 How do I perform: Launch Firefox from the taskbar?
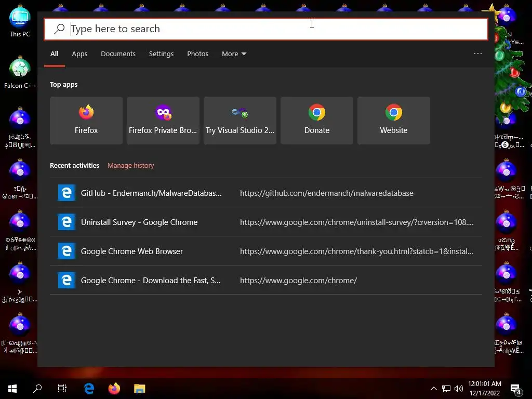point(114,389)
